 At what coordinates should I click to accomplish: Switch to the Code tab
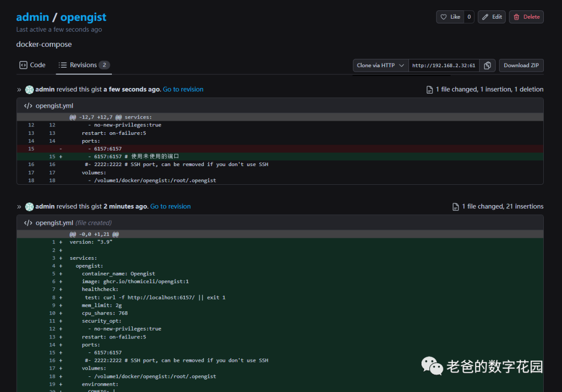coord(33,65)
